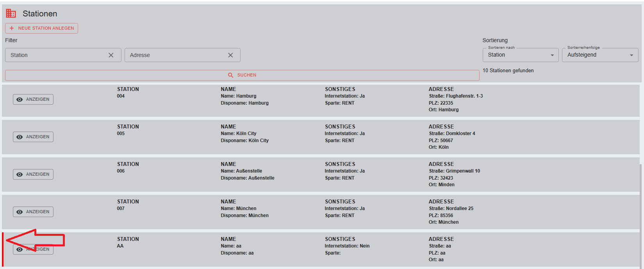Click the red Stationen building icon
The width and height of the screenshot is (644, 269).
click(x=11, y=14)
